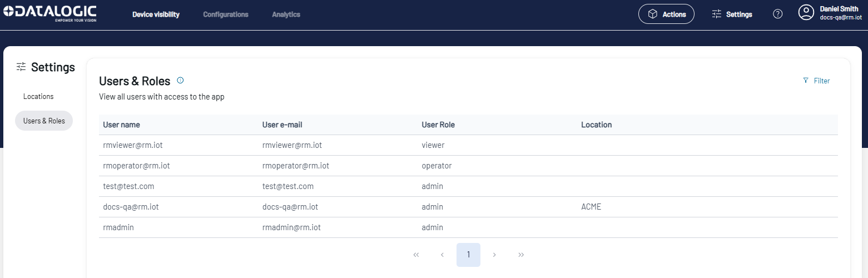Click the user profile avatar icon
This screenshot has height=278, width=868.
tap(806, 13)
